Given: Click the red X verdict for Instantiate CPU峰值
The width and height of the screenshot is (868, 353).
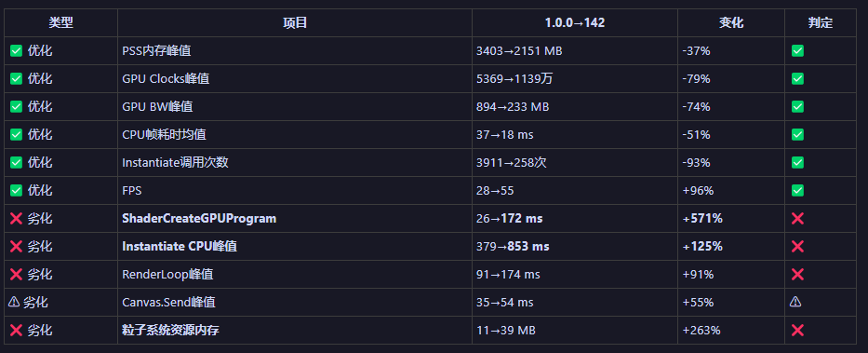Looking at the screenshot, I should click(x=797, y=247).
